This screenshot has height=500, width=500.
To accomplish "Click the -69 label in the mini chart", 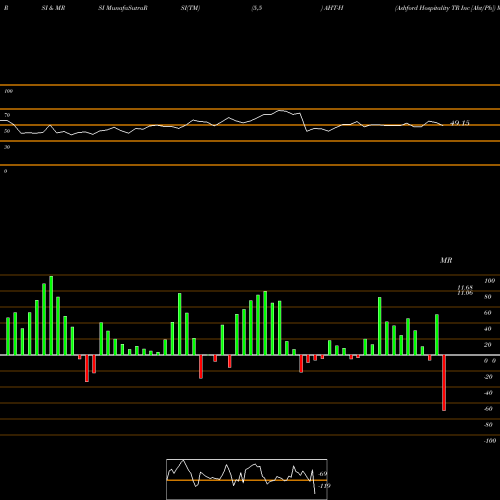I will (323, 474).
